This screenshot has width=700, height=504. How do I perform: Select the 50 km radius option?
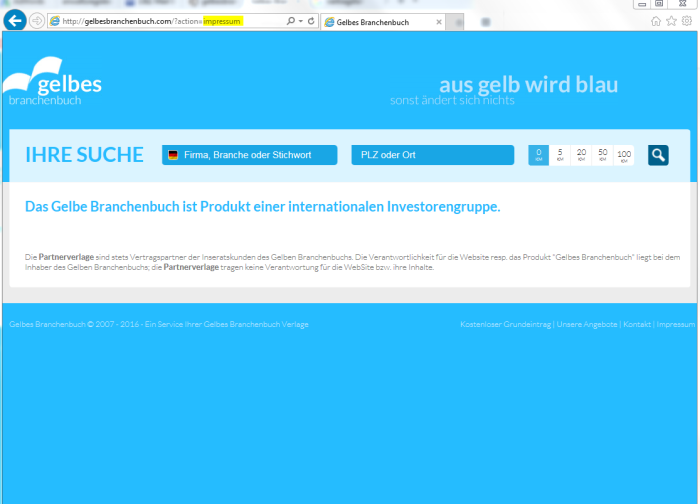point(603,155)
